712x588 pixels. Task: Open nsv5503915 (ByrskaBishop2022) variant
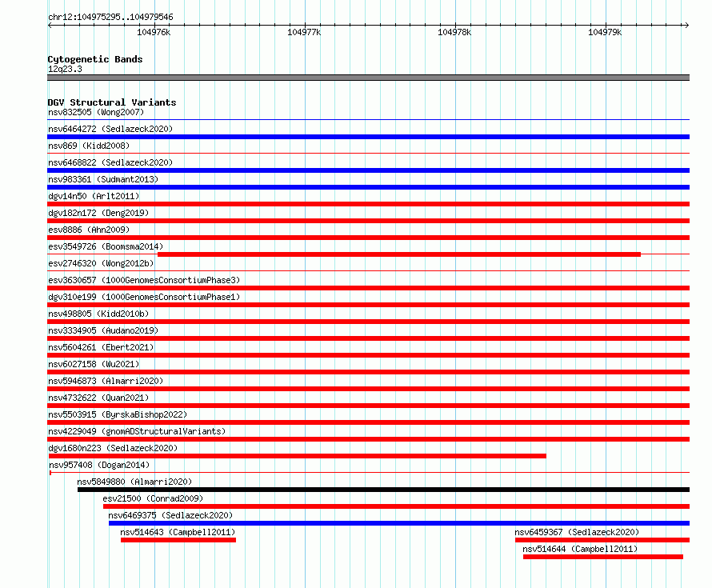coord(118,414)
